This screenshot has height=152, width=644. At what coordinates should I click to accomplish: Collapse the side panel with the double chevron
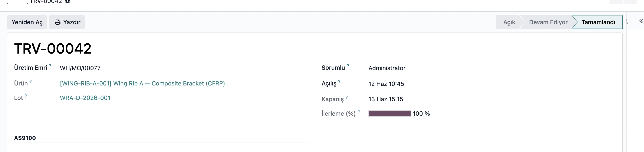click(641, 21)
